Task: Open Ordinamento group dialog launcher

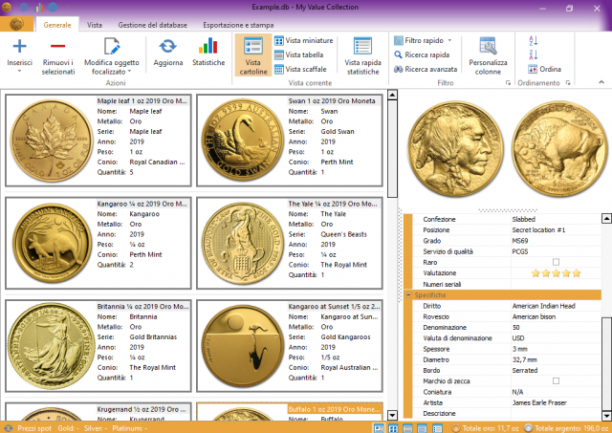Action: pos(568,83)
